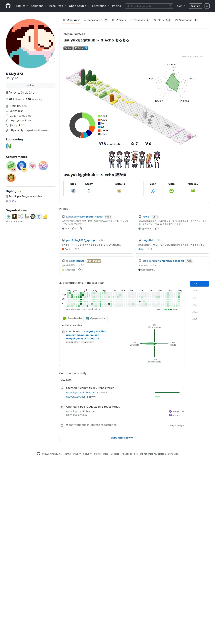Open the Pricing link in header
215x644 pixels.
(116, 6)
